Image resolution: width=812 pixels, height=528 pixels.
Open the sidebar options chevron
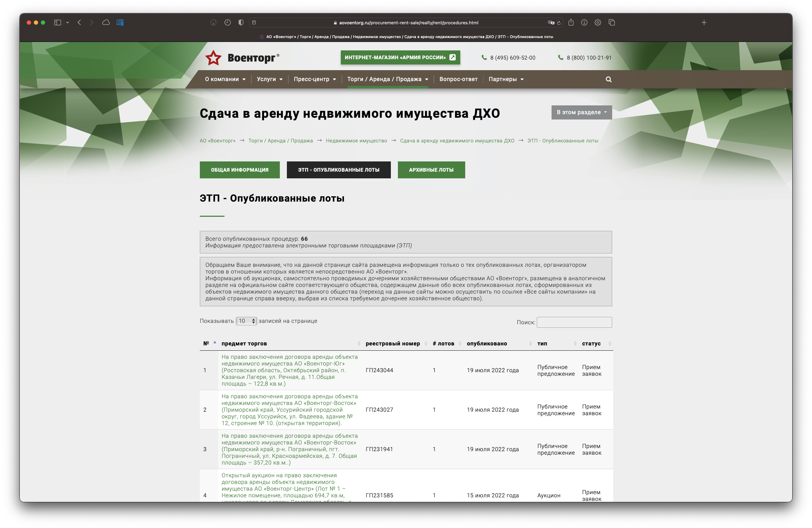click(68, 23)
